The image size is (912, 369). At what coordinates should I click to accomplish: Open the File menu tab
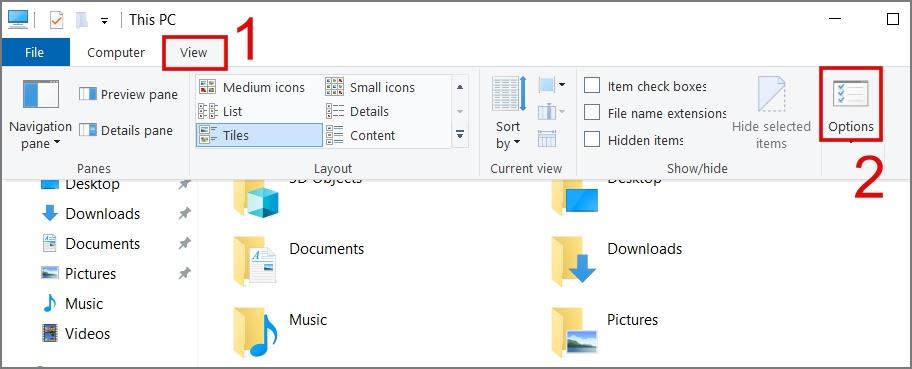point(35,52)
